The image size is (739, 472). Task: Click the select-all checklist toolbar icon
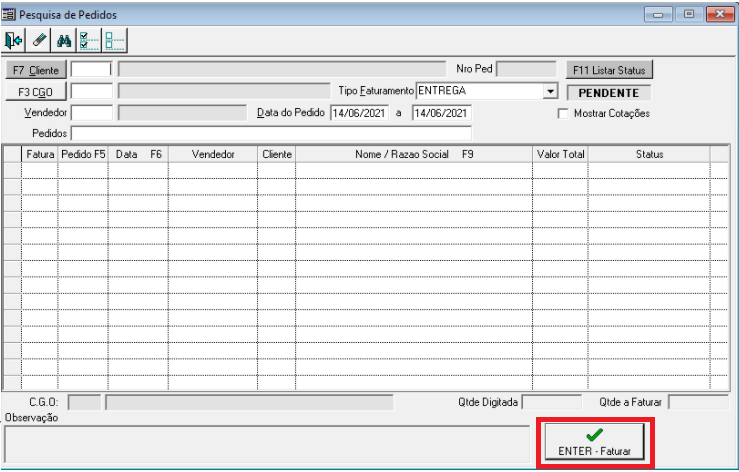pos(89,41)
